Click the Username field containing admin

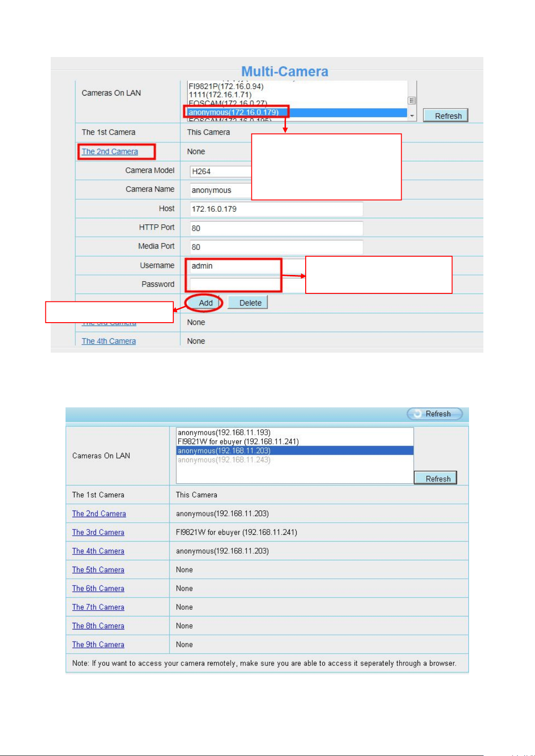point(234,266)
